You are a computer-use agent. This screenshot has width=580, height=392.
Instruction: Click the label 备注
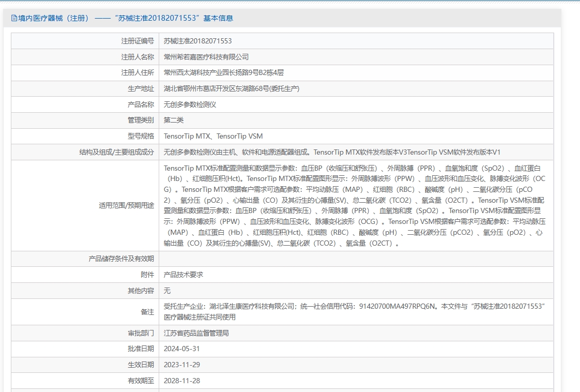pos(147,312)
